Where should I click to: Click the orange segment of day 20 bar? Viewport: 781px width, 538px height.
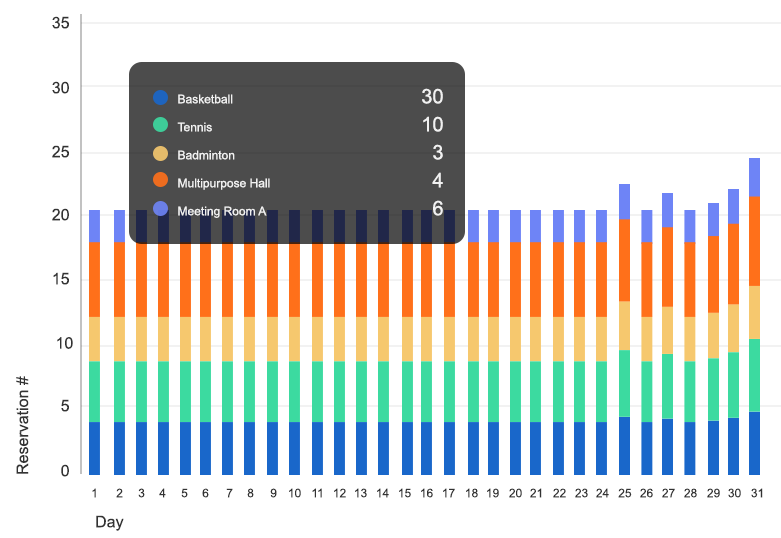(x=515, y=279)
